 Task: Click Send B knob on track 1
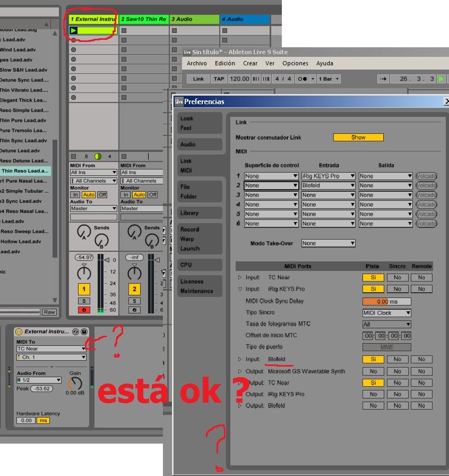pos(101,241)
